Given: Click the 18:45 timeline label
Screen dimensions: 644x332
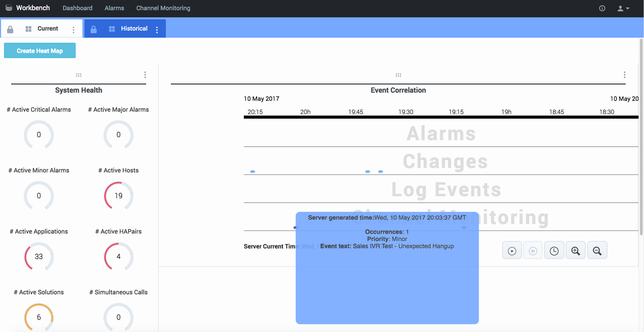Looking at the screenshot, I should (557, 112).
